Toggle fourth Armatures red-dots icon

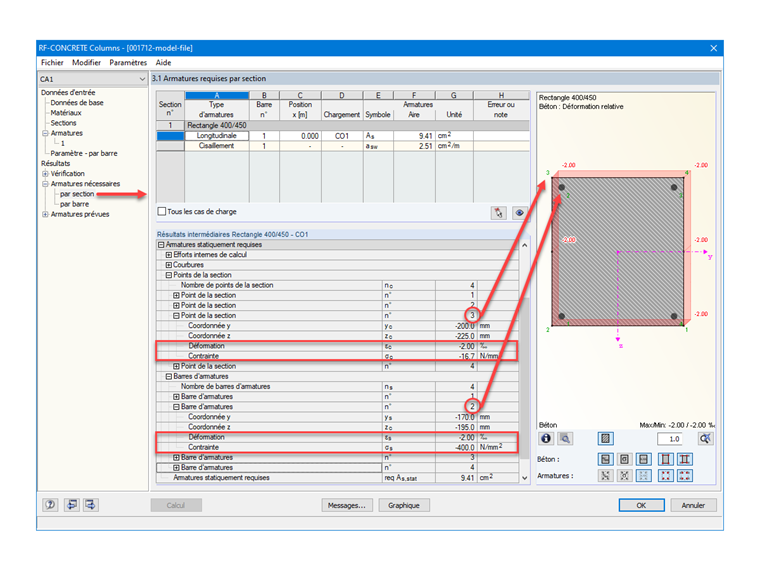(665, 475)
